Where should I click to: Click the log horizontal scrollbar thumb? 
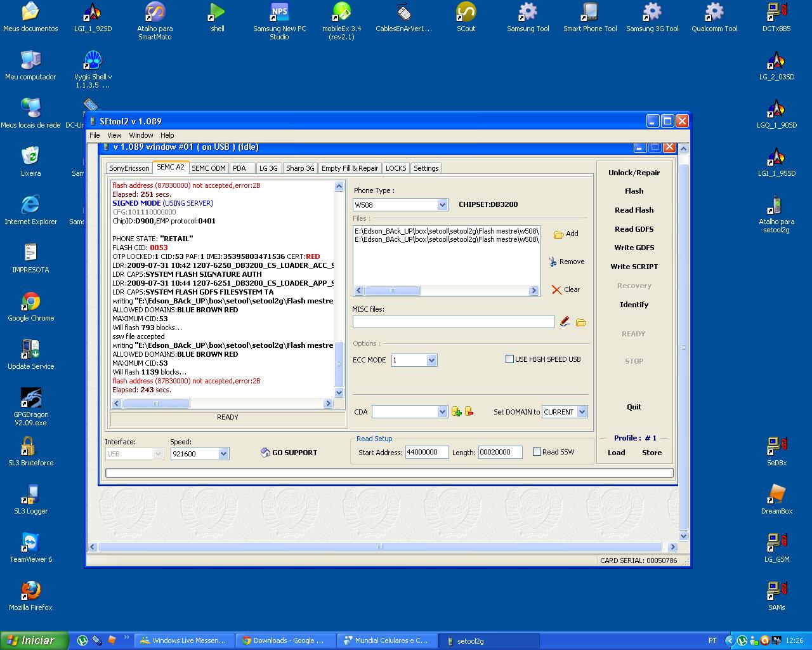pos(156,403)
